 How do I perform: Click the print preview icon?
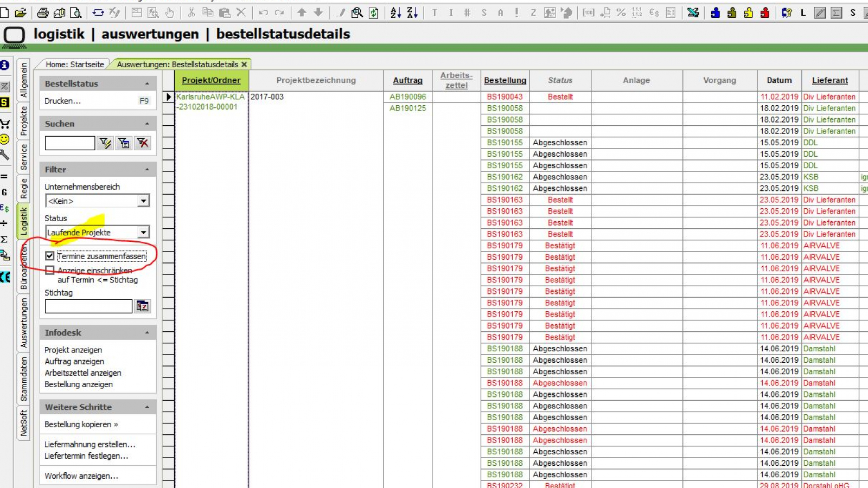coord(76,14)
